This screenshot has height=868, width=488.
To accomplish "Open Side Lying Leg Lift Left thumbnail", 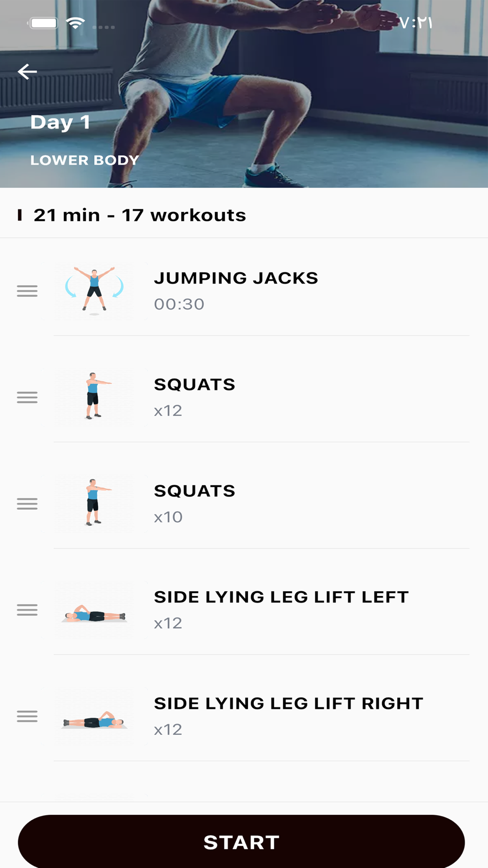I will pos(94,610).
